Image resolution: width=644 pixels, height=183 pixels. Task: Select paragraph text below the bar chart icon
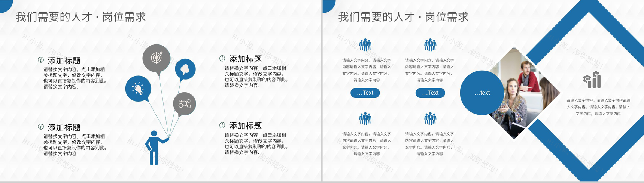[598, 107]
